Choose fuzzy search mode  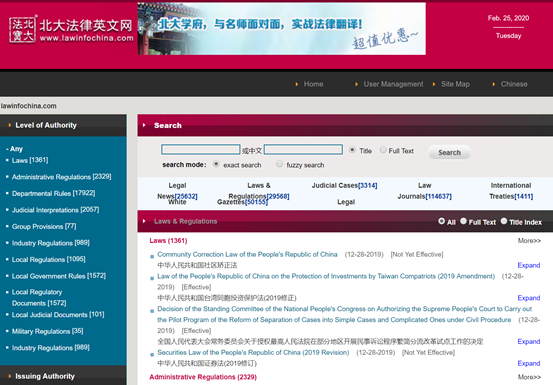point(279,164)
